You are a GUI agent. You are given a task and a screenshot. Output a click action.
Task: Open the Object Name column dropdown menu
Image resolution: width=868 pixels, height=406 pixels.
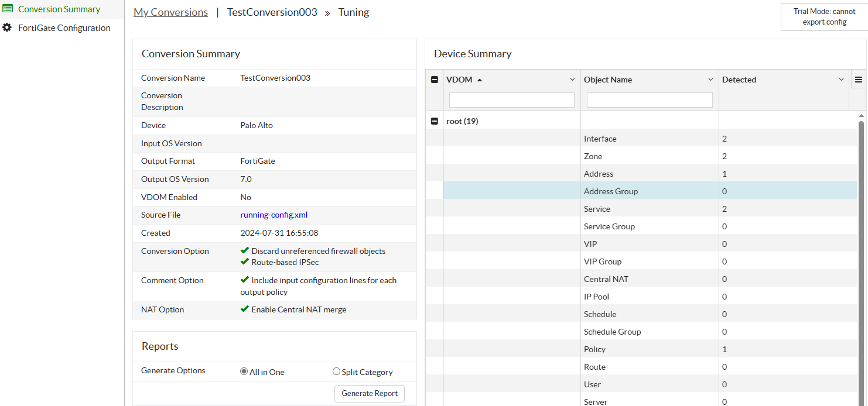point(710,80)
